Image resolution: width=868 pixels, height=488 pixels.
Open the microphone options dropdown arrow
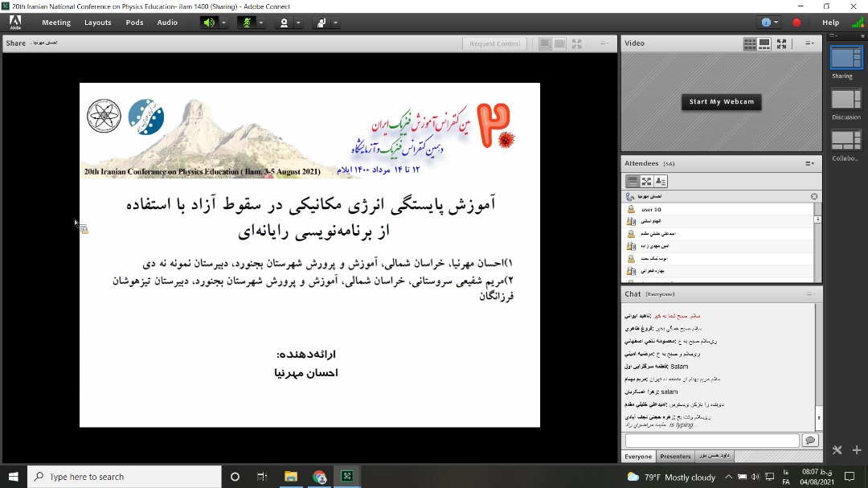pyautogui.click(x=261, y=23)
